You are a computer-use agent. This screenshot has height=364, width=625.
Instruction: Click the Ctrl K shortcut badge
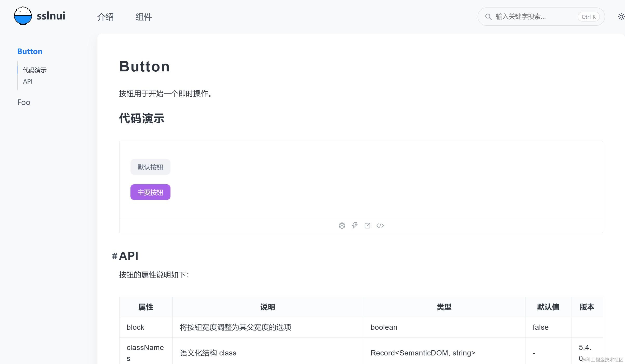588,17
